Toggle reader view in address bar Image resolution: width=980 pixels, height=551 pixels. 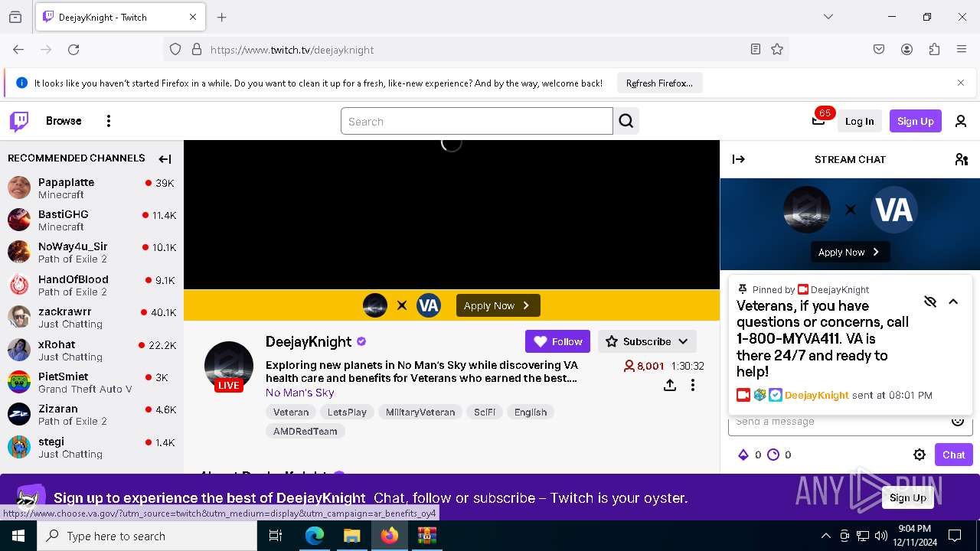tap(756, 50)
